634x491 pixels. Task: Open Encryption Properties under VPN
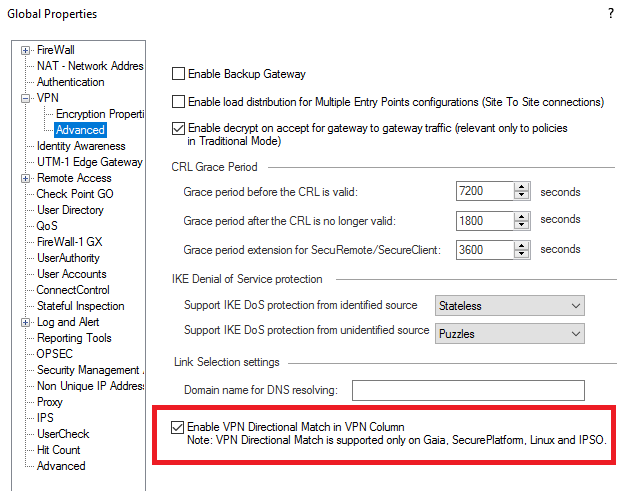coord(100,114)
